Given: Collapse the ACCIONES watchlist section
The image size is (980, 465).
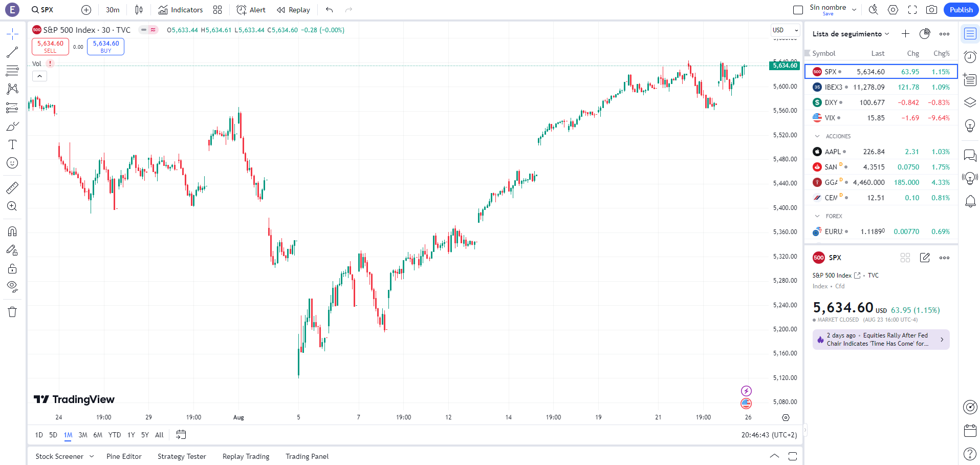Looking at the screenshot, I should 817,136.
